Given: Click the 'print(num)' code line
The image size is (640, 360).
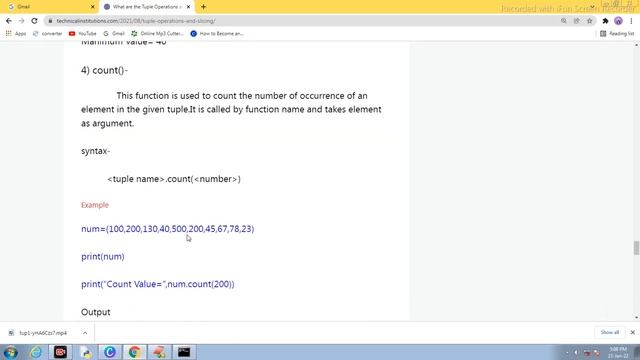Looking at the screenshot, I should [x=103, y=256].
